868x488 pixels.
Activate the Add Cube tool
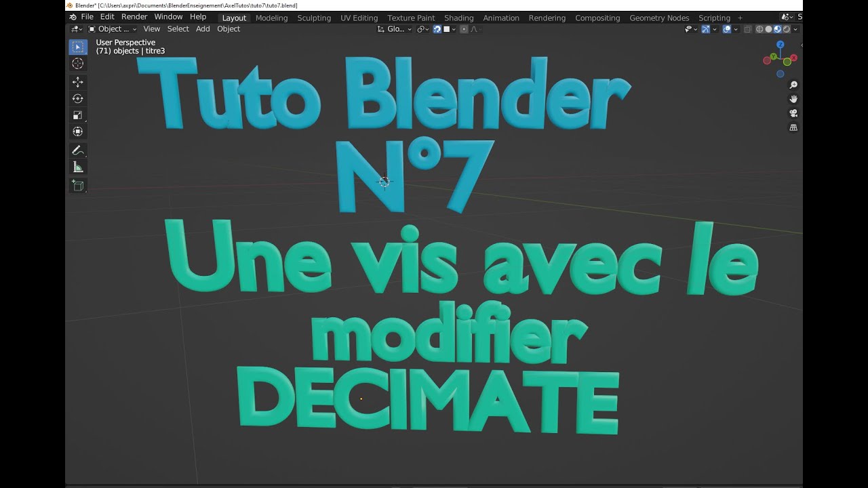(78, 186)
